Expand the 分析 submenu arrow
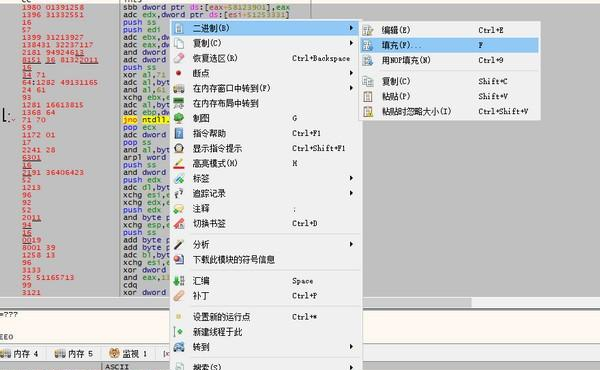The width and height of the screenshot is (600, 370). point(351,244)
